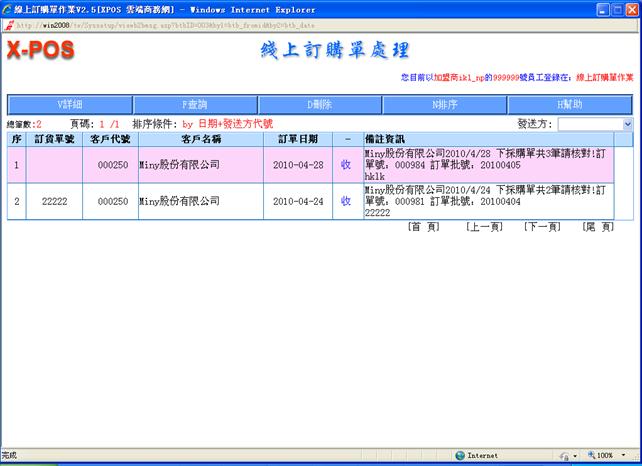Click the 收 link in row 1
This screenshot has height=466, width=642.
[346, 164]
